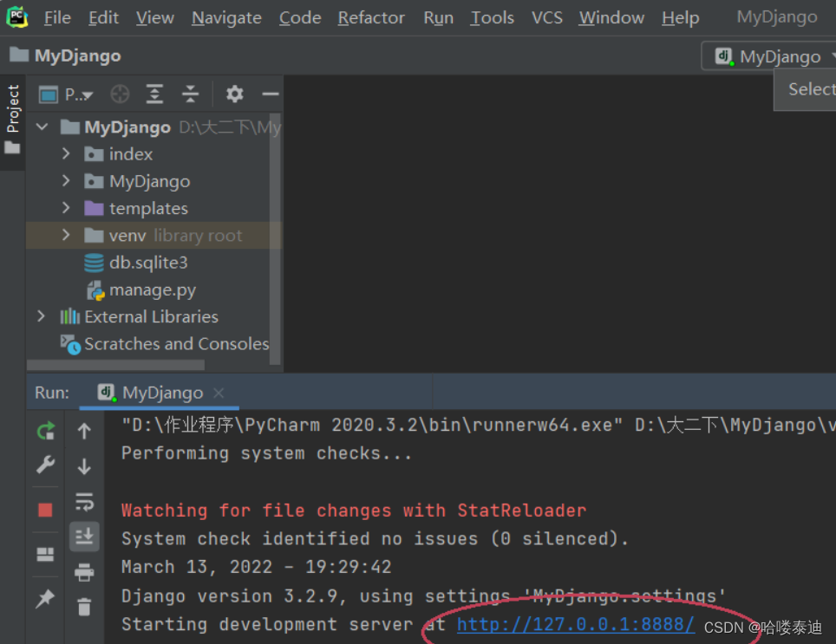Open the Help menu
This screenshot has width=836, height=644.
coord(680,17)
